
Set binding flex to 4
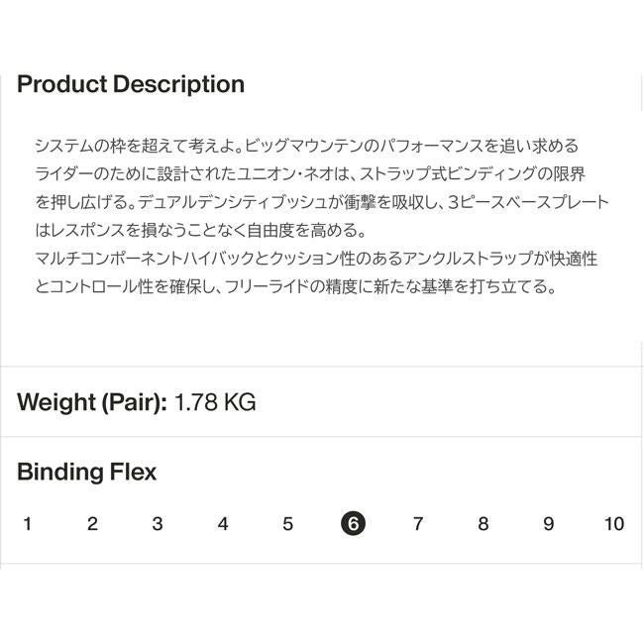pyautogui.click(x=223, y=524)
